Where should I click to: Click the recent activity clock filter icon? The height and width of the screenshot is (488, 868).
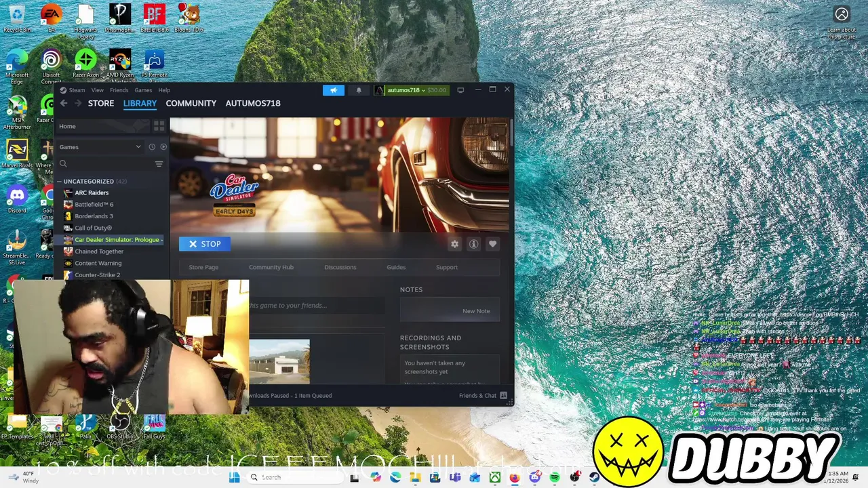click(152, 147)
